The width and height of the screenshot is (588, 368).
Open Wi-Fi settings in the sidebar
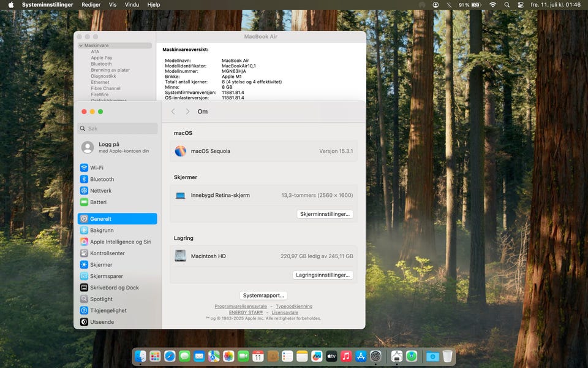coord(96,168)
